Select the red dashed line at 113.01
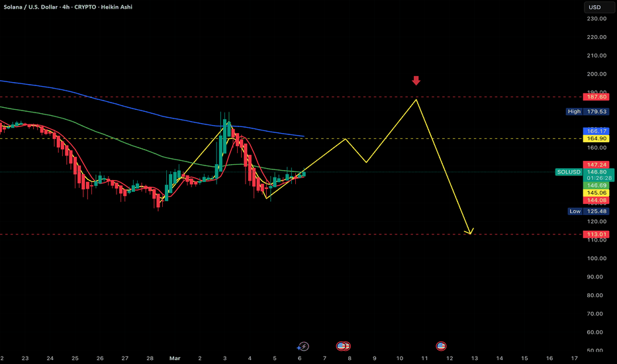 tap(291, 234)
